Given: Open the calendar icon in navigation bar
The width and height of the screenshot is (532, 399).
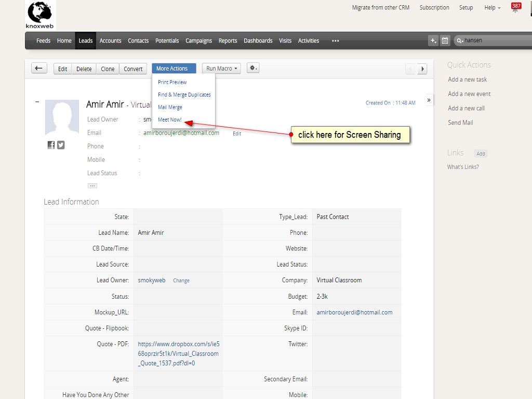Looking at the screenshot, I should pos(445,41).
